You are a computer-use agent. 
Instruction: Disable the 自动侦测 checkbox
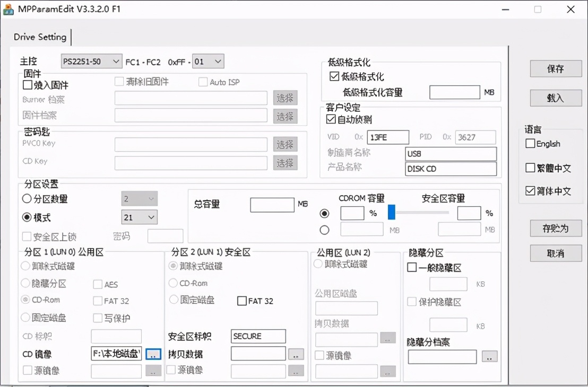pyautogui.click(x=331, y=119)
